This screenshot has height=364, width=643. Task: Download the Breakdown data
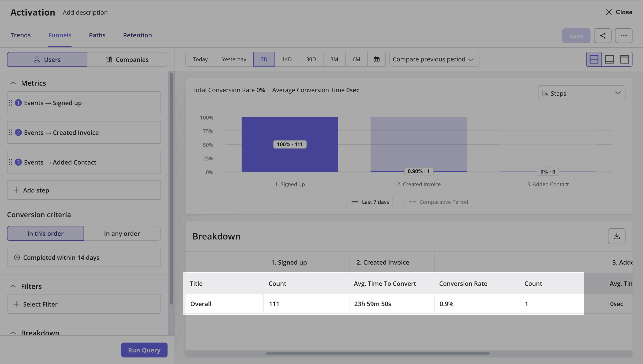point(617,236)
